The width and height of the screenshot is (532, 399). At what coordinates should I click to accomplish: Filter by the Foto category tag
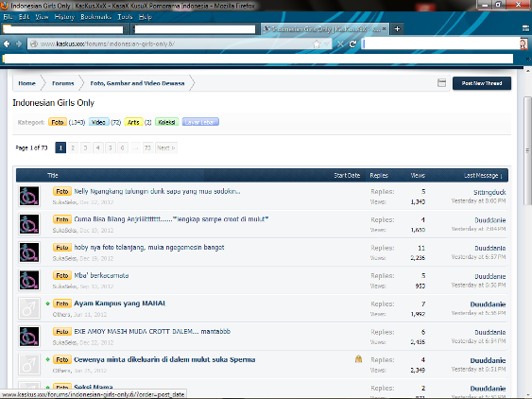[58, 122]
